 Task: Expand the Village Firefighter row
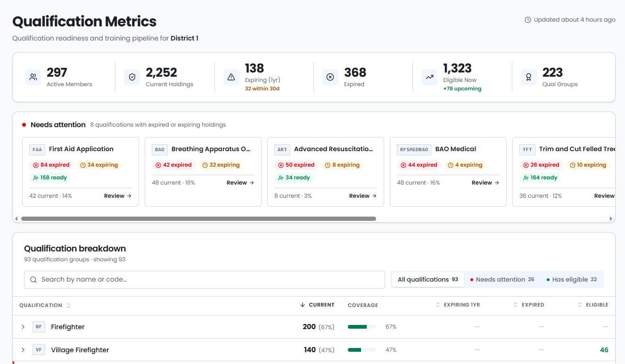pyautogui.click(x=23, y=350)
